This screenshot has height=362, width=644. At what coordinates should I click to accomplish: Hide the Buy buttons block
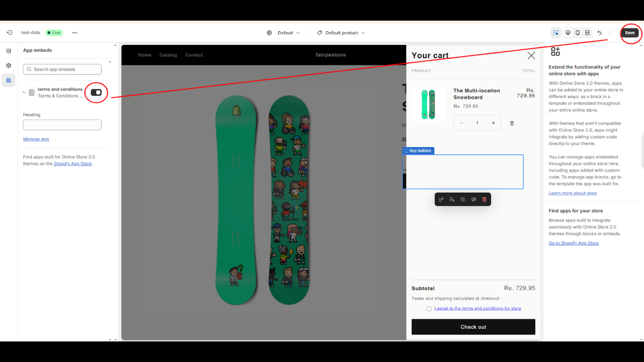473,199
